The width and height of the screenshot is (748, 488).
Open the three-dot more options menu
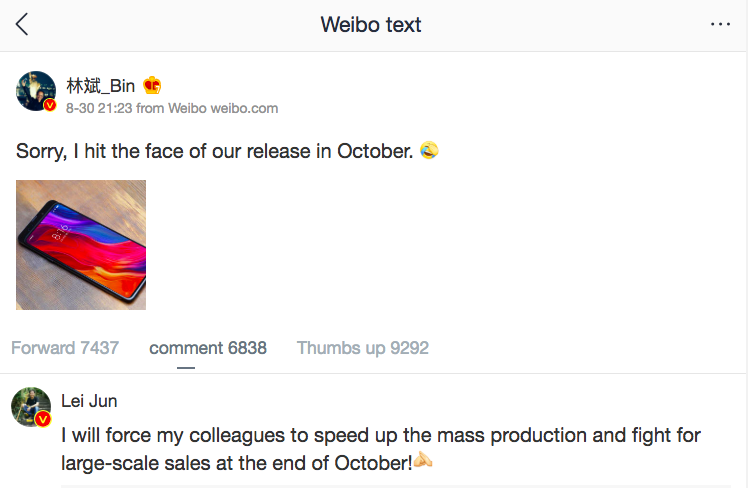[720, 25]
